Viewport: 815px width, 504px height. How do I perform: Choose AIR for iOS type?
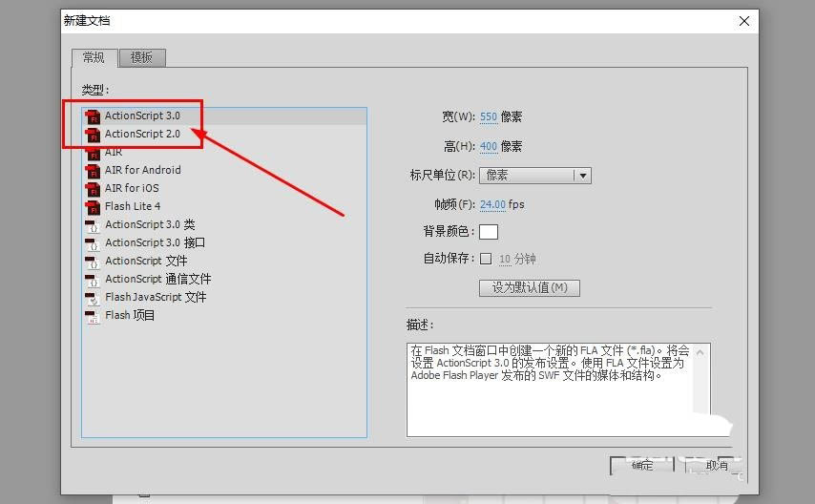click(x=224, y=188)
